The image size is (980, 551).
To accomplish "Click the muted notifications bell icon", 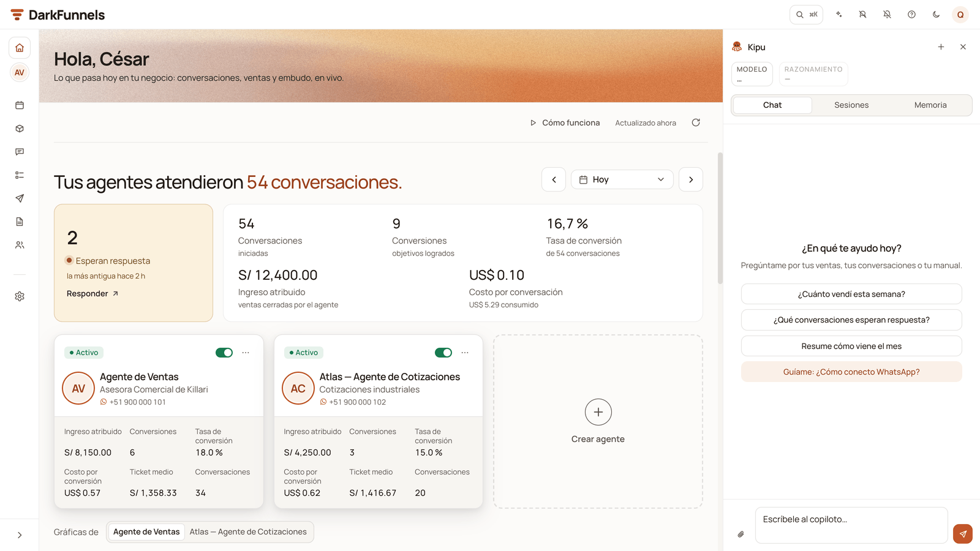I will [887, 15].
